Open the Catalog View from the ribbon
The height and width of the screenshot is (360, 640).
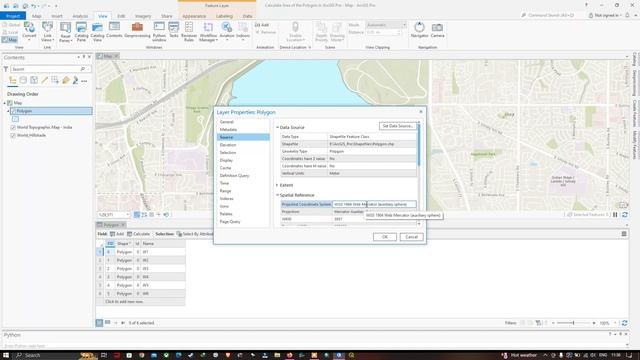97,32
